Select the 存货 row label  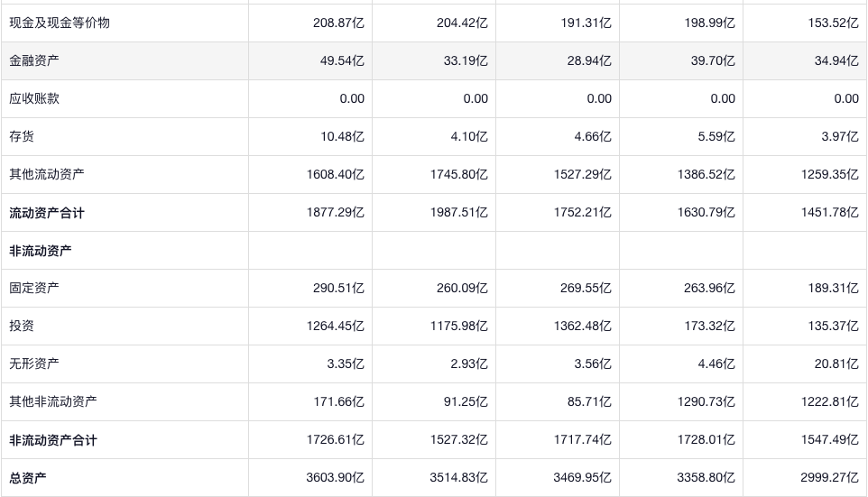[x=22, y=136]
